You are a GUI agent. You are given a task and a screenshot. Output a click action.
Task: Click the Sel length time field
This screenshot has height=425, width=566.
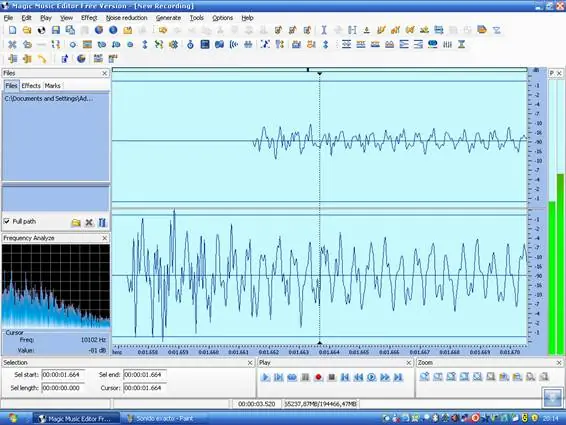[63, 388]
